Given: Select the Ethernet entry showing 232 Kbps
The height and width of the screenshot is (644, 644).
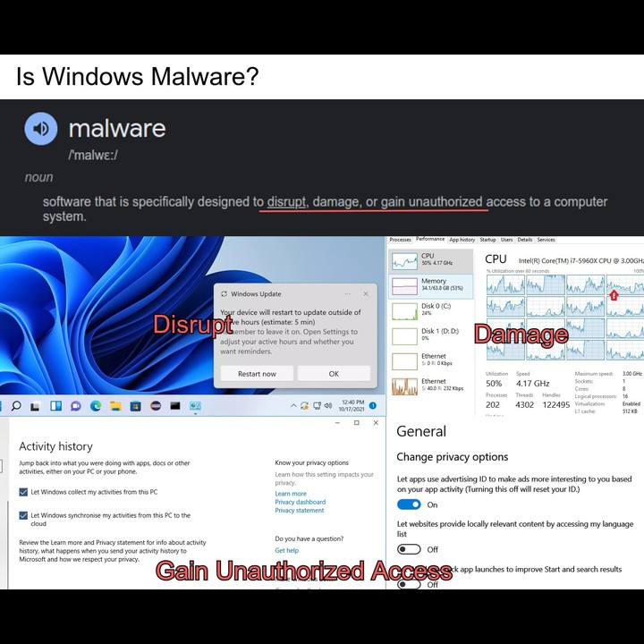Looking at the screenshot, I should click(431, 386).
